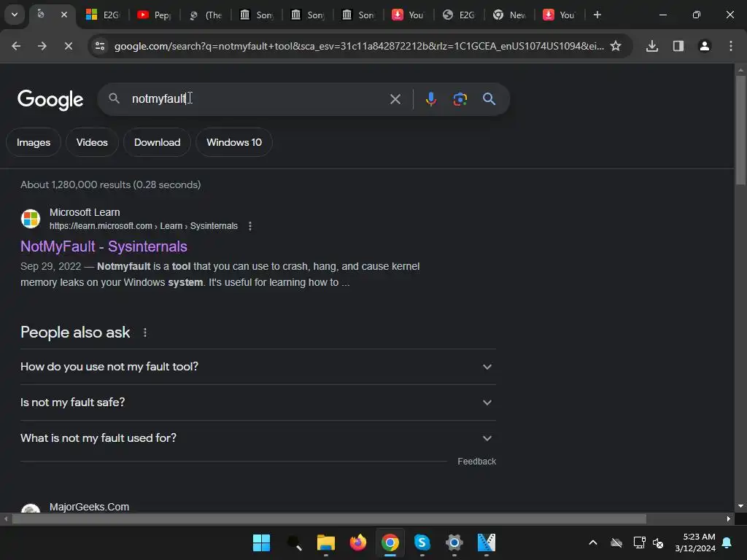The image size is (747, 560).
Task: Switch to the New tab
Action: (508, 15)
